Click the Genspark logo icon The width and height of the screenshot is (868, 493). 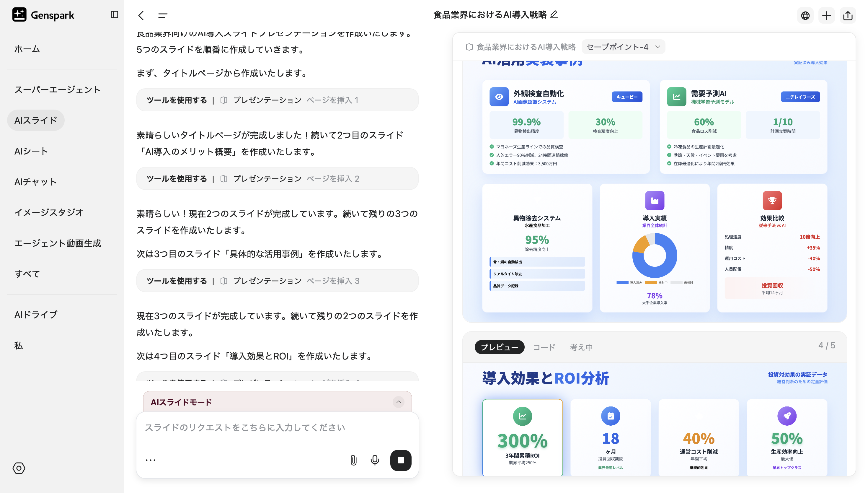click(19, 15)
